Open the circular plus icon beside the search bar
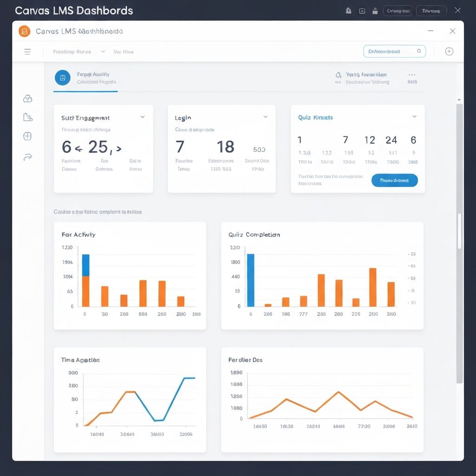 [x=449, y=51]
